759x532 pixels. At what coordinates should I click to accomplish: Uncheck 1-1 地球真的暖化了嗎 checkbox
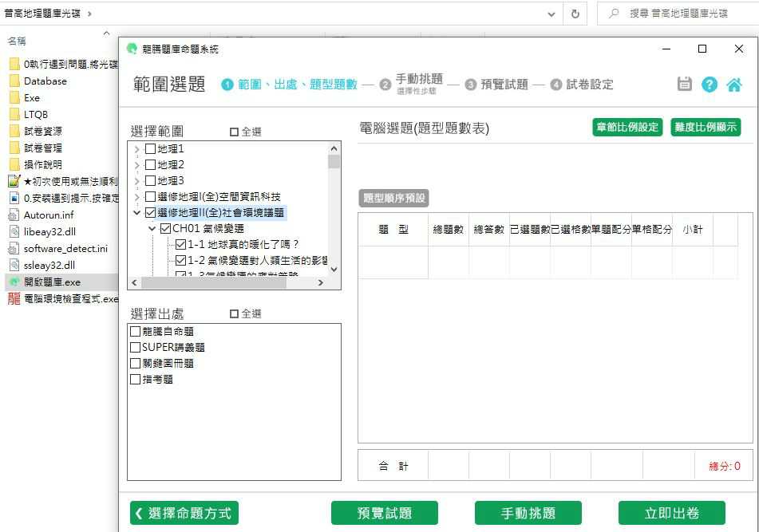(x=181, y=244)
